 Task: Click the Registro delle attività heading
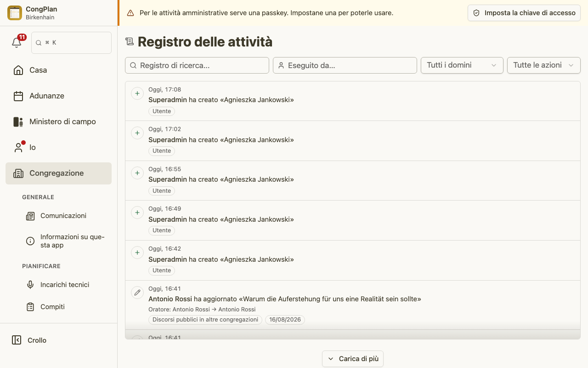pyautogui.click(x=205, y=42)
